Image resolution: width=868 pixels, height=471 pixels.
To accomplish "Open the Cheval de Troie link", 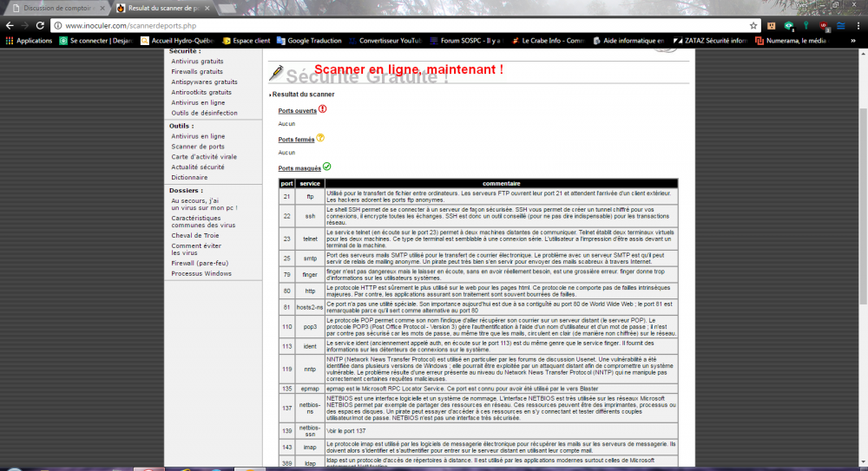I will pos(194,235).
